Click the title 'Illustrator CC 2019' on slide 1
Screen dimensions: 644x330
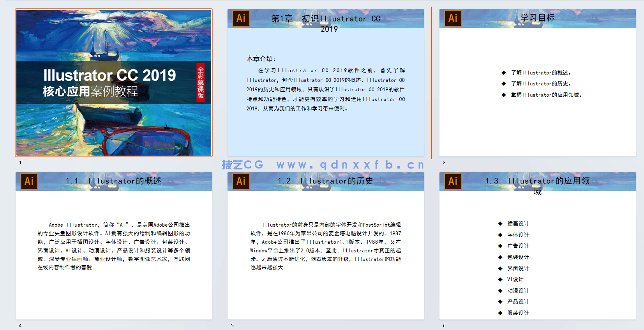(109, 75)
